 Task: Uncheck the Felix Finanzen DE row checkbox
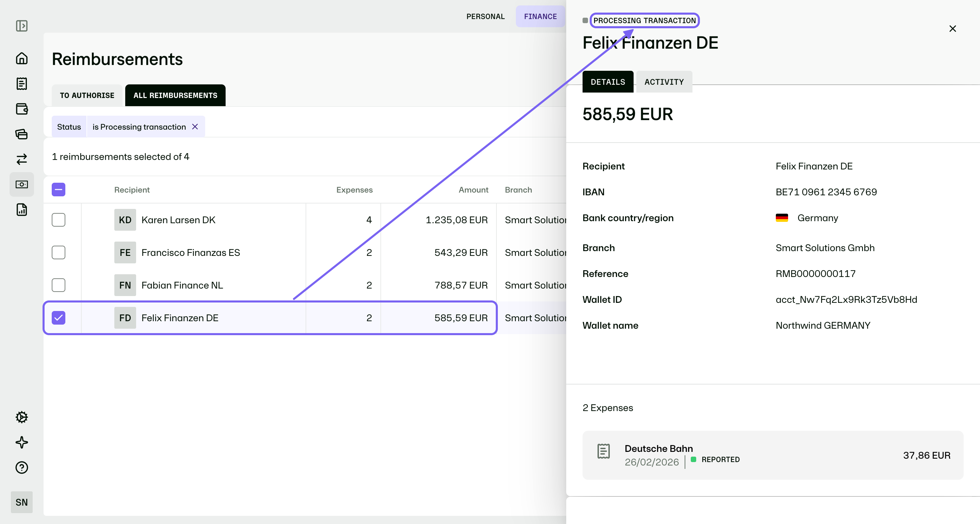59,318
